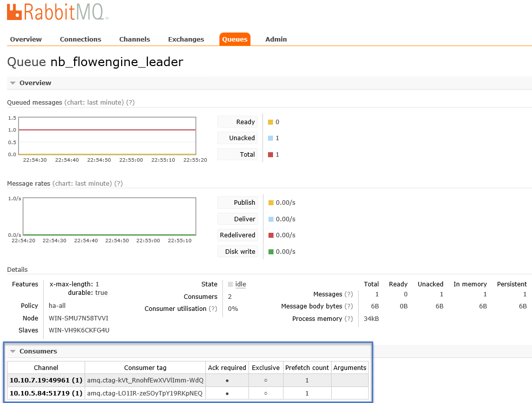Click the Total legend label
This screenshot has width=532, height=403.
click(x=237, y=155)
